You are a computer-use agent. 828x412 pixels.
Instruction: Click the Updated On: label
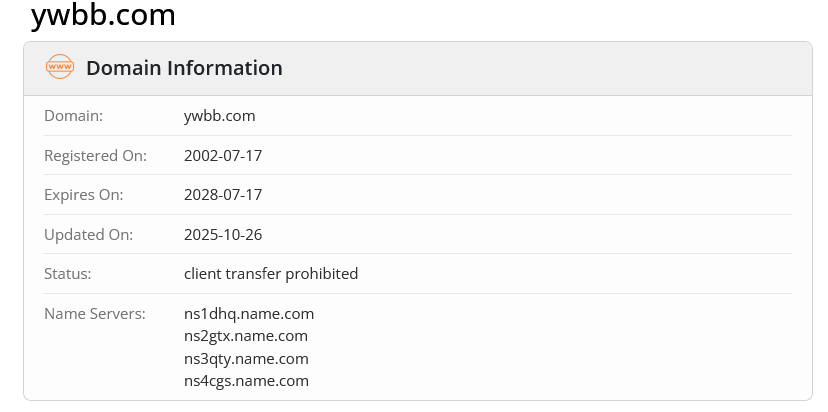coord(88,235)
